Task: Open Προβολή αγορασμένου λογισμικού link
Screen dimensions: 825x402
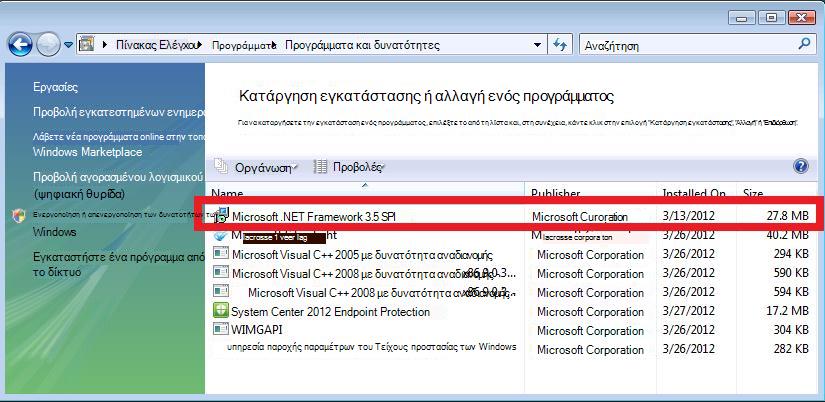Action: 118,175
